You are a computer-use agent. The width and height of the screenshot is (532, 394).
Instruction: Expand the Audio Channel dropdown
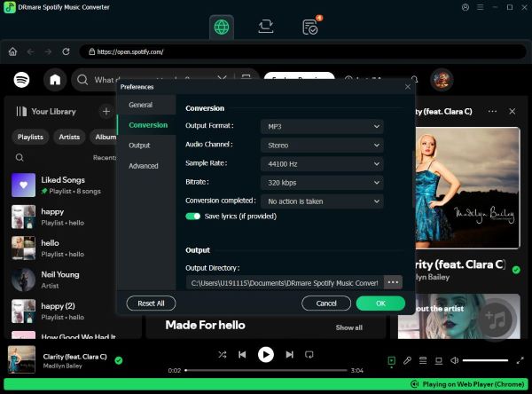322,145
